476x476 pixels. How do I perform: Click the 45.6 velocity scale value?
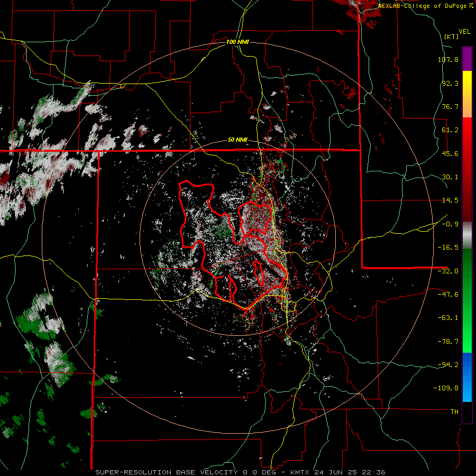click(x=450, y=153)
